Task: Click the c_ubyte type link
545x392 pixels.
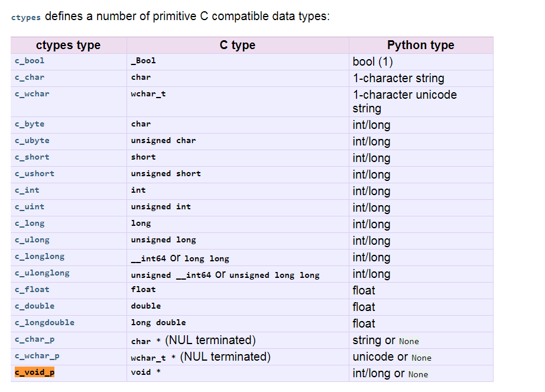Action: 32,141
